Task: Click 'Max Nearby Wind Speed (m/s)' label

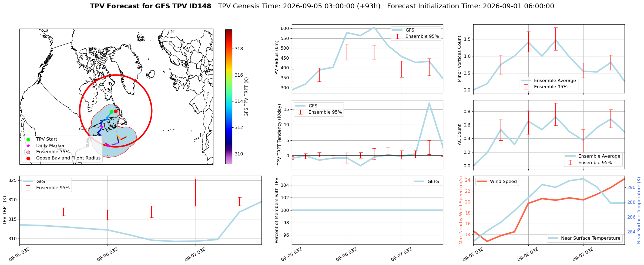Action: 461,210
